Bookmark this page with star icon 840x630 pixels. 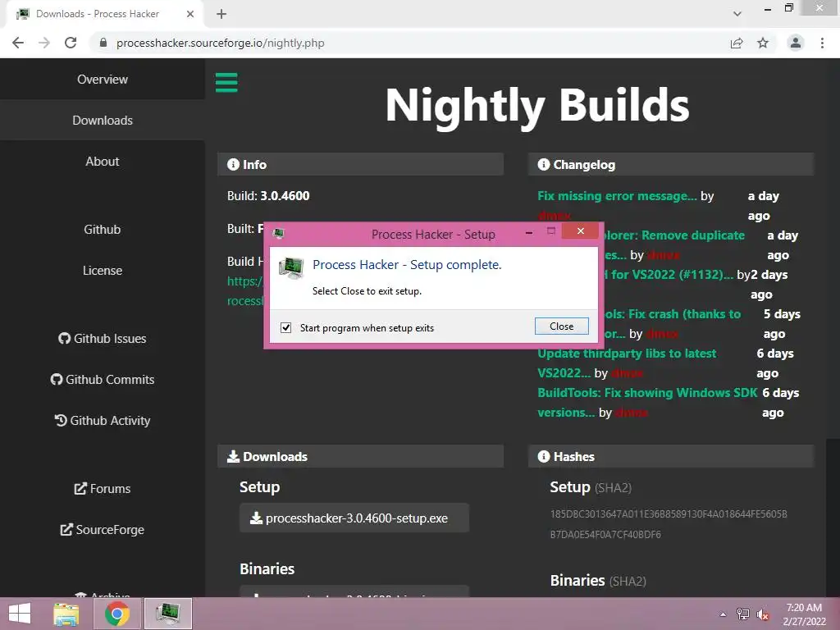(763, 43)
